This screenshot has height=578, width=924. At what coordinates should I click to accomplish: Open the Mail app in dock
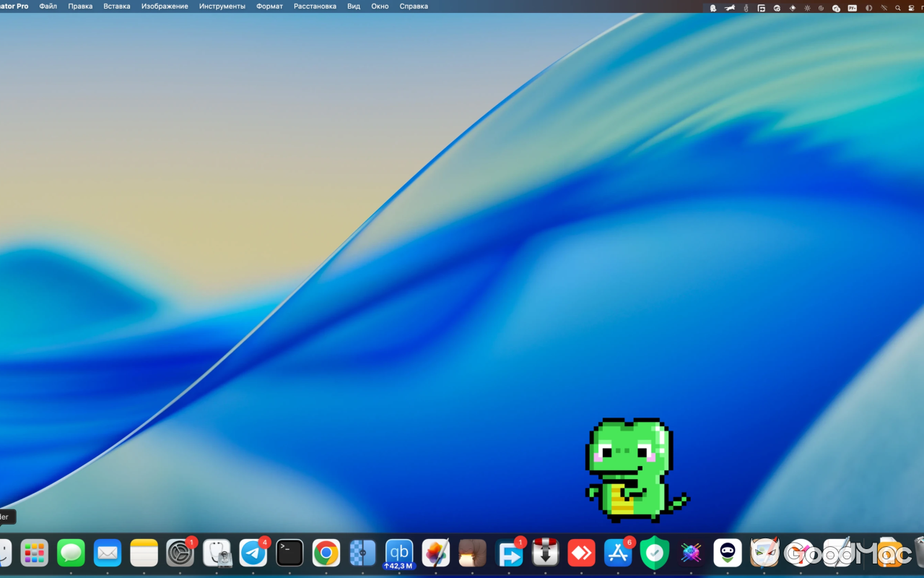pyautogui.click(x=108, y=553)
